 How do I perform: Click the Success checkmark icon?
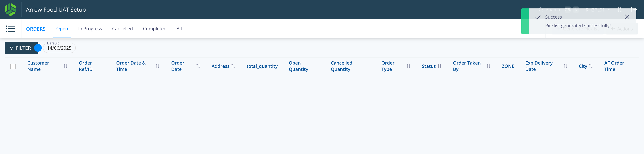(538, 17)
